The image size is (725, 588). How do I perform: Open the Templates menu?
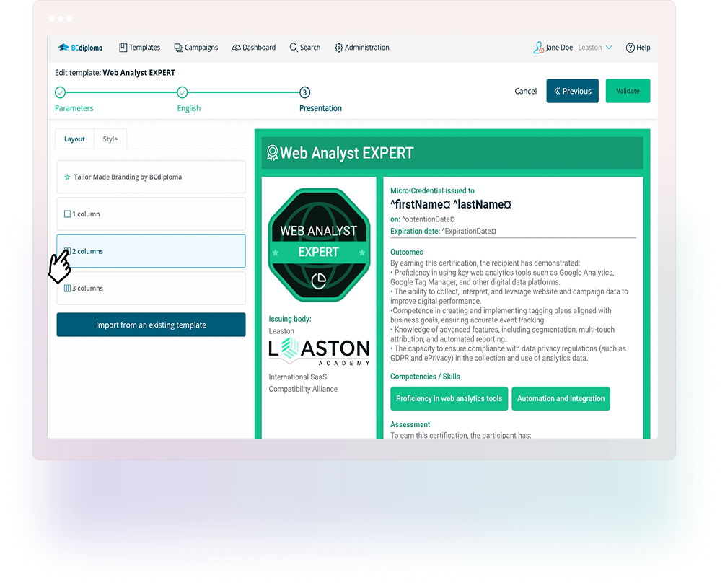click(139, 48)
